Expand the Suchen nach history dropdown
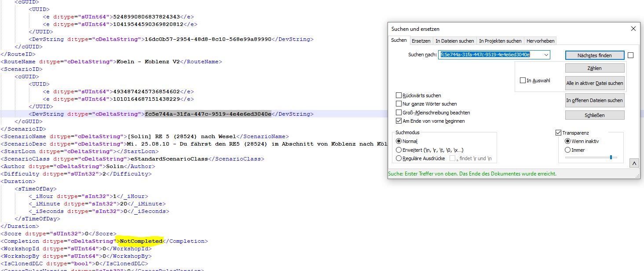644x271 pixels. [x=546, y=55]
